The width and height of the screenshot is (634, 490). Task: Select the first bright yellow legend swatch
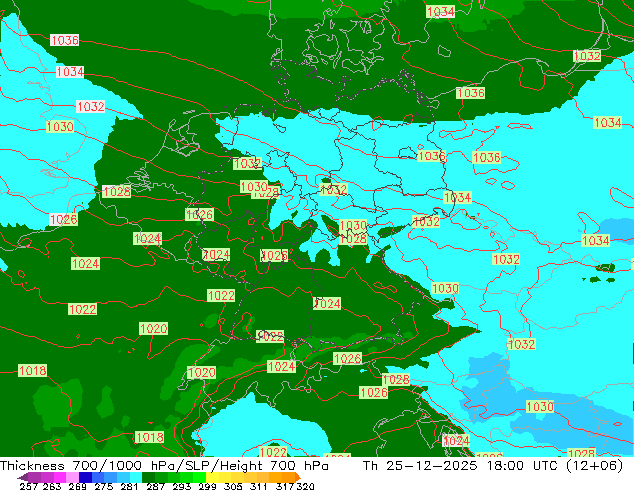(x=213, y=477)
